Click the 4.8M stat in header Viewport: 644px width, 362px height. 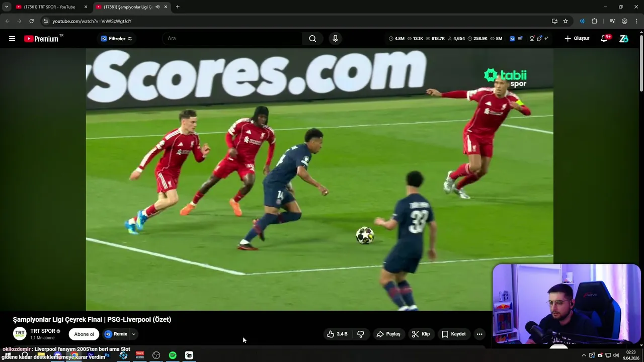pyautogui.click(x=396, y=38)
